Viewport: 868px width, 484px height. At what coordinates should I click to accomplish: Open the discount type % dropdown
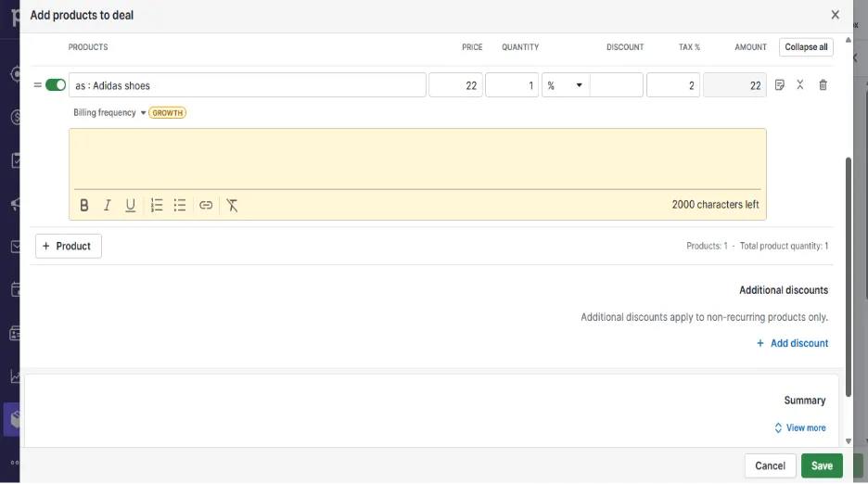click(x=565, y=85)
